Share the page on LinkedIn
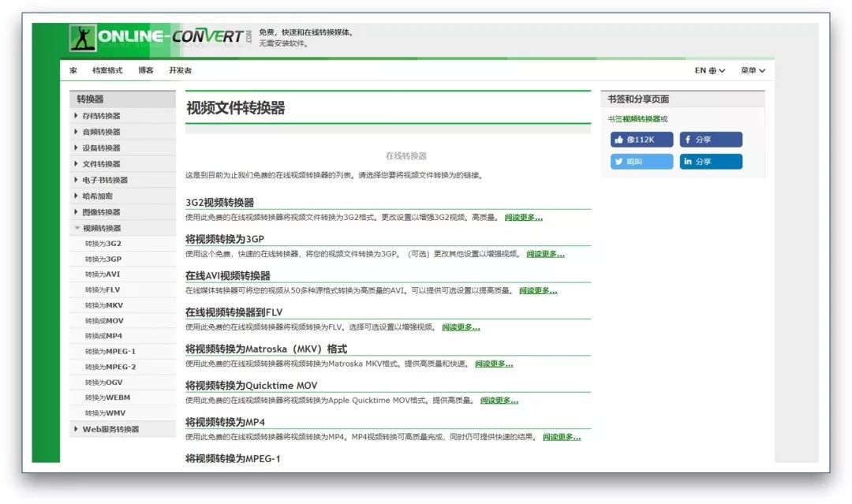852x504 pixels. [711, 161]
